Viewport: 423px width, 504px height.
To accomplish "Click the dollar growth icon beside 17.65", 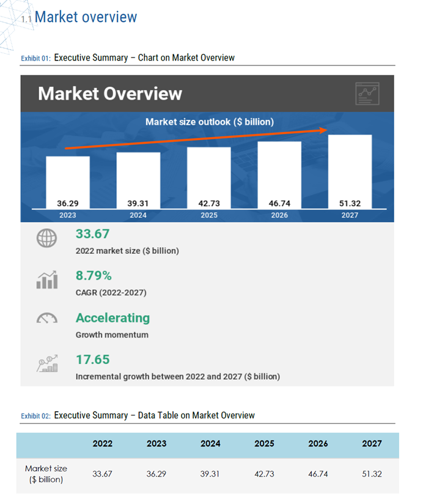I will (x=47, y=363).
